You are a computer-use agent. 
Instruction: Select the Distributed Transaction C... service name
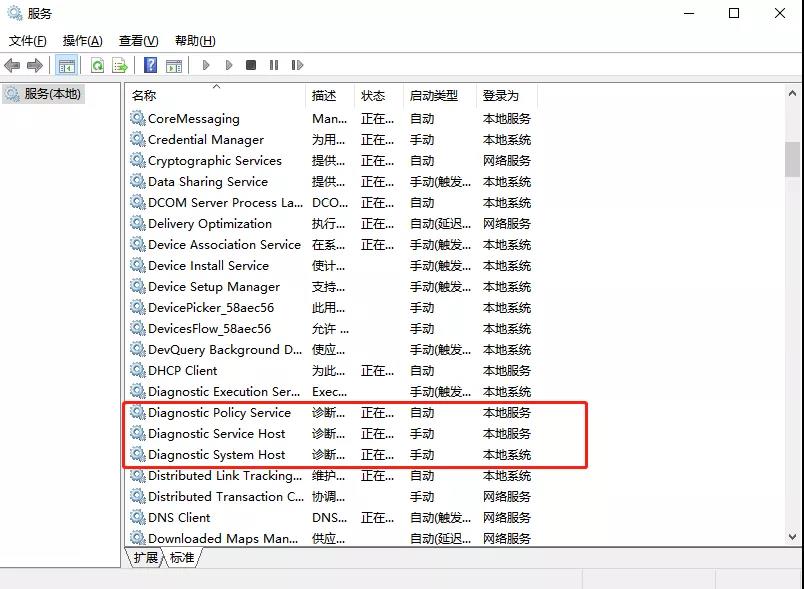click(226, 497)
